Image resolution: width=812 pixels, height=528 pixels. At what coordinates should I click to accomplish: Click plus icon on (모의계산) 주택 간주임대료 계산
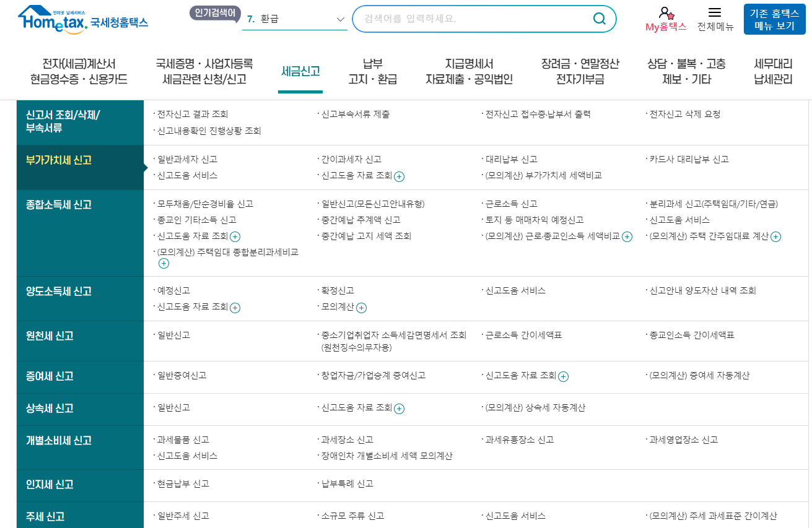777,236
